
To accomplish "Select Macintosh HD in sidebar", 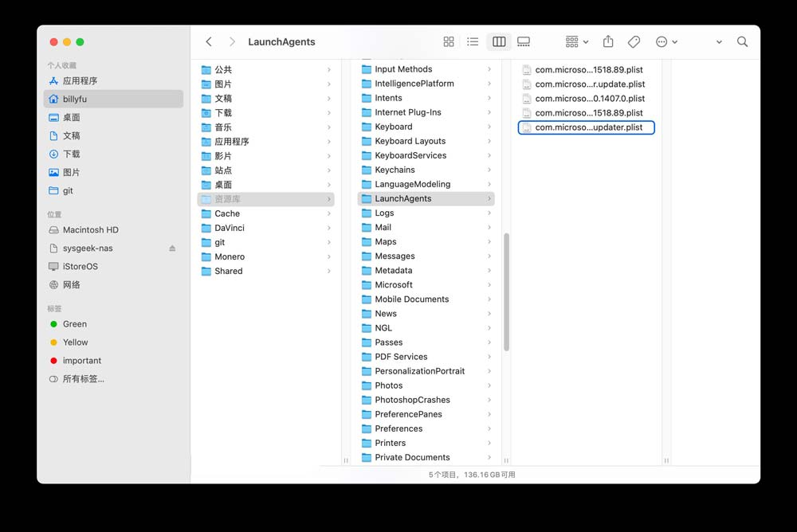I will coord(113,229).
